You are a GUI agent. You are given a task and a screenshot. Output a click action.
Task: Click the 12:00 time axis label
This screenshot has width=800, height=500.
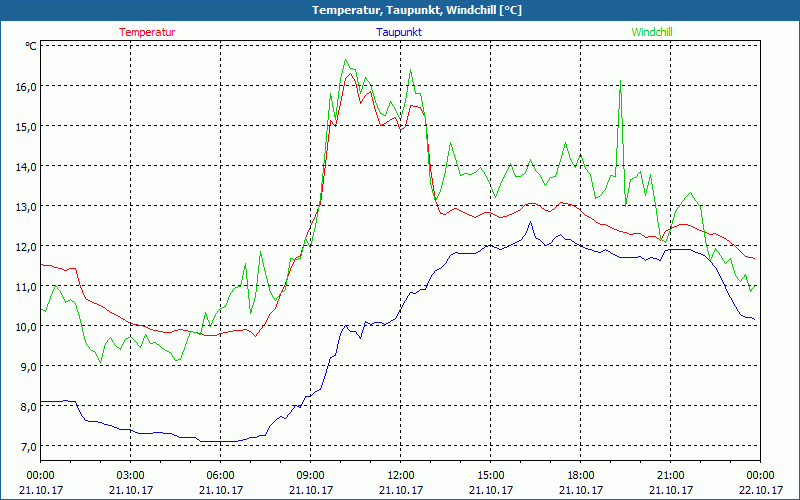(400, 475)
